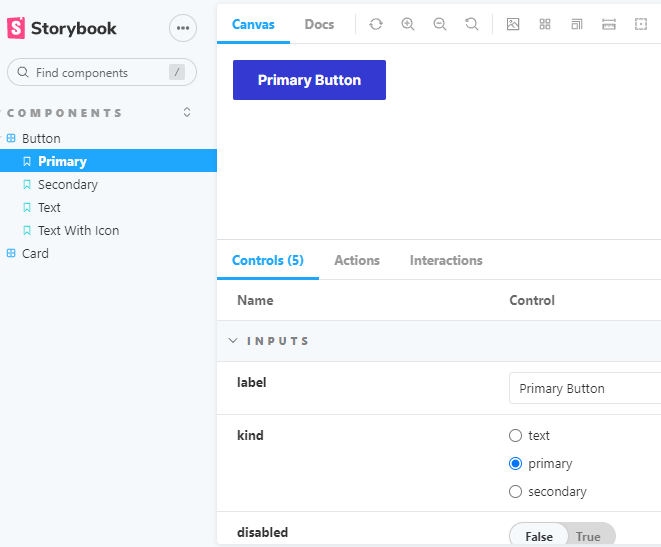Click the Control column header
This screenshot has width=661, height=547.
pos(532,300)
